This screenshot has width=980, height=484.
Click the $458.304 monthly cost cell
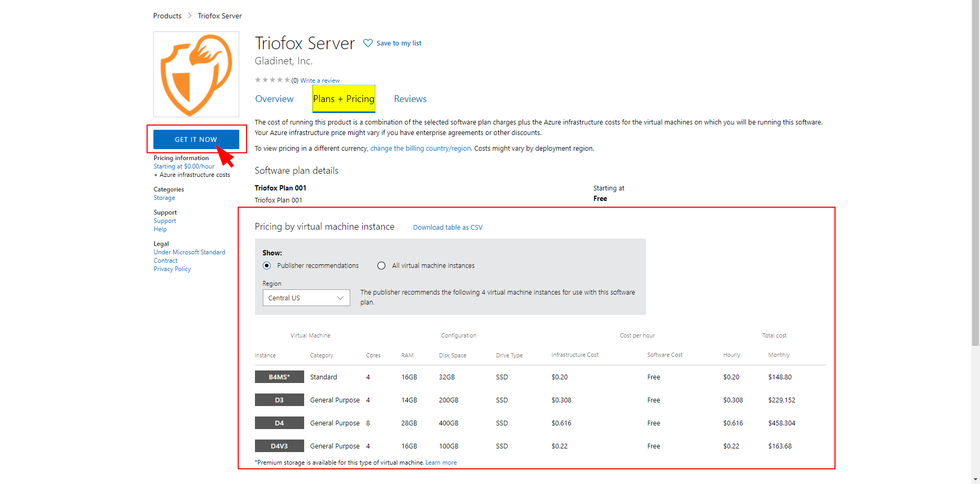click(x=782, y=423)
